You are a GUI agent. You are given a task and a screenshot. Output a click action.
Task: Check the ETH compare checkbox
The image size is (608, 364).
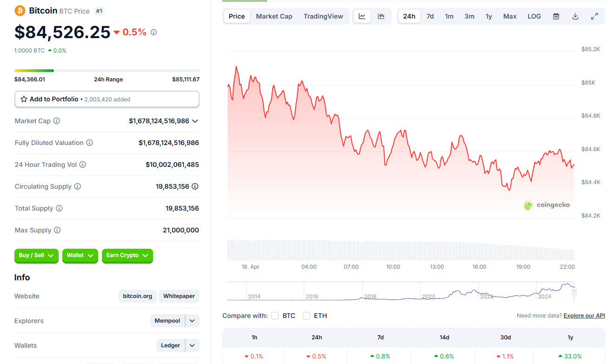[x=307, y=316]
